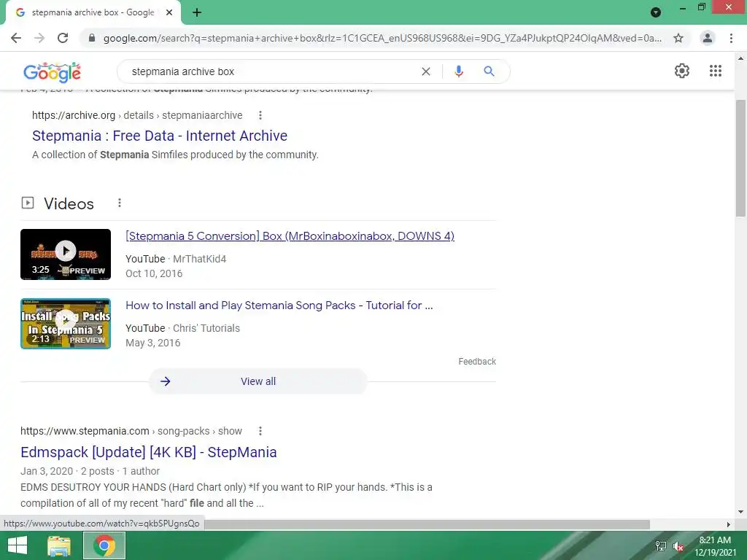Image resolution: width=747 pixels, height=560 pixels.
Task: Click the Chris' Tutorials channel text
Action: coord(206,328)
